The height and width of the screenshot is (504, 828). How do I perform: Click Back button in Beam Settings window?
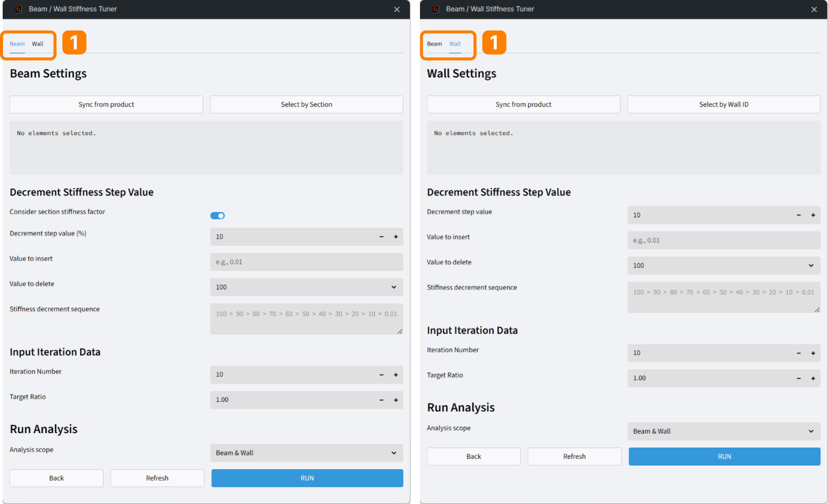(56, 478)
